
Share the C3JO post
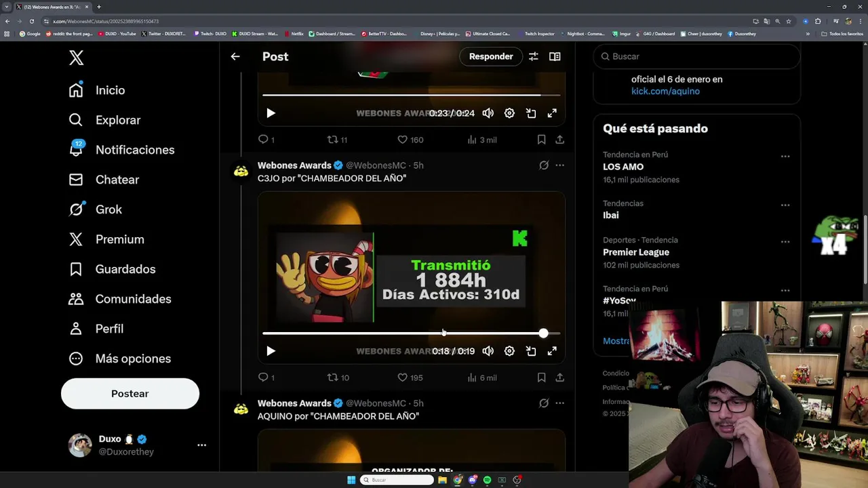(559, 378)
